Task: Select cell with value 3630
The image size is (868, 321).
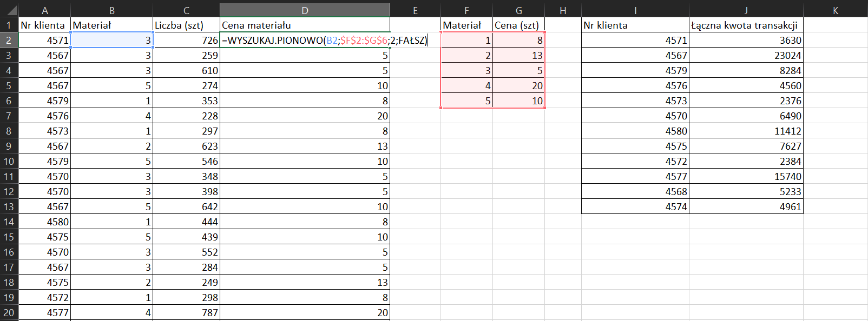Action: coord(746,40)
